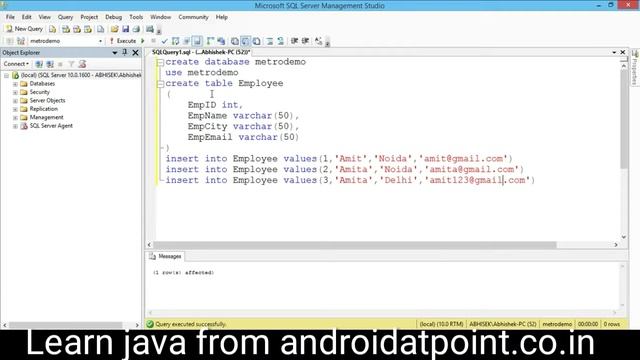Parse the query with the checkmark icon
640x360 pixels.
pyautogui.click(x=164, y=41)
